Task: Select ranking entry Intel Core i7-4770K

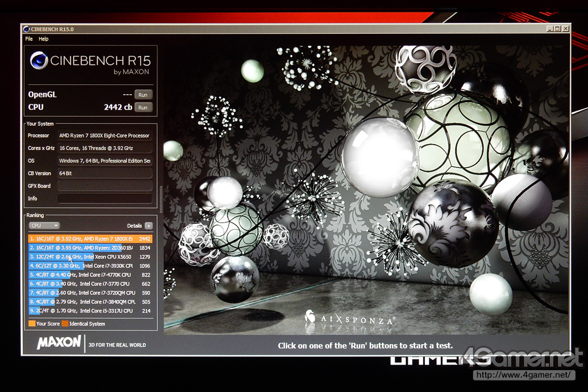Action: [x=90, y=275]
